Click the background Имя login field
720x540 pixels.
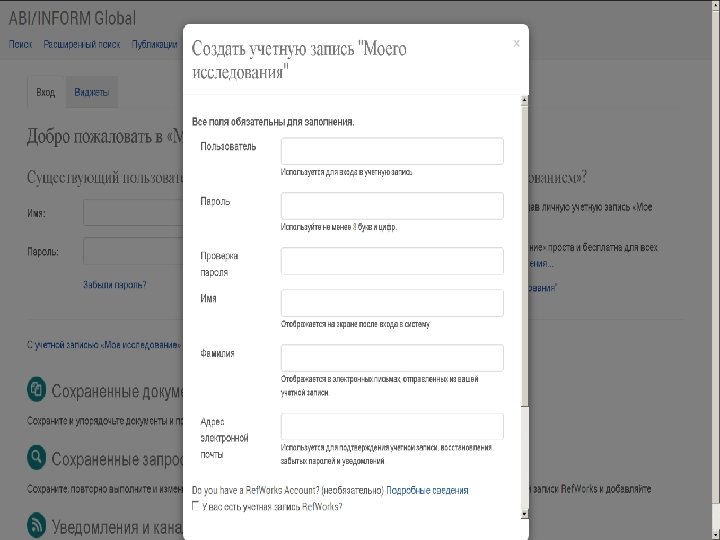click(133, 213)
